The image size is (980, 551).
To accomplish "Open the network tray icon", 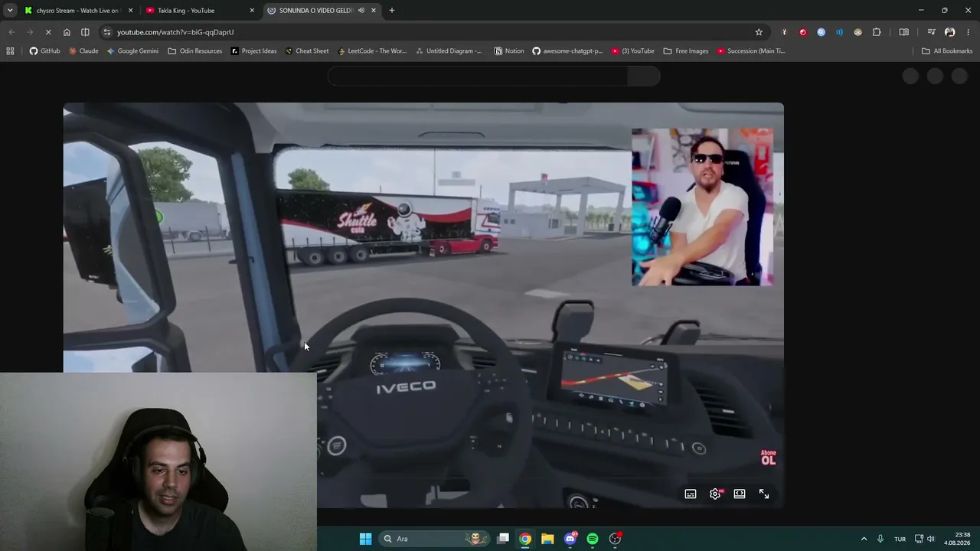I will coord(919,539).
